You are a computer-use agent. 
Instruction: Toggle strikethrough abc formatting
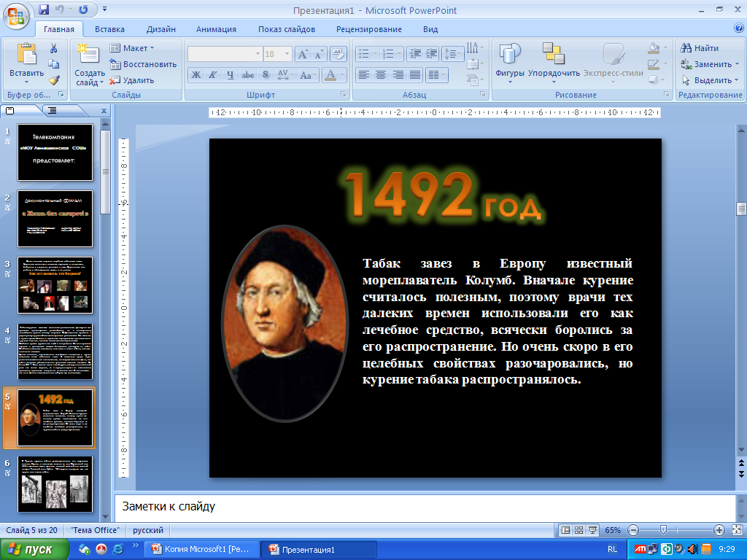[248, 75]
